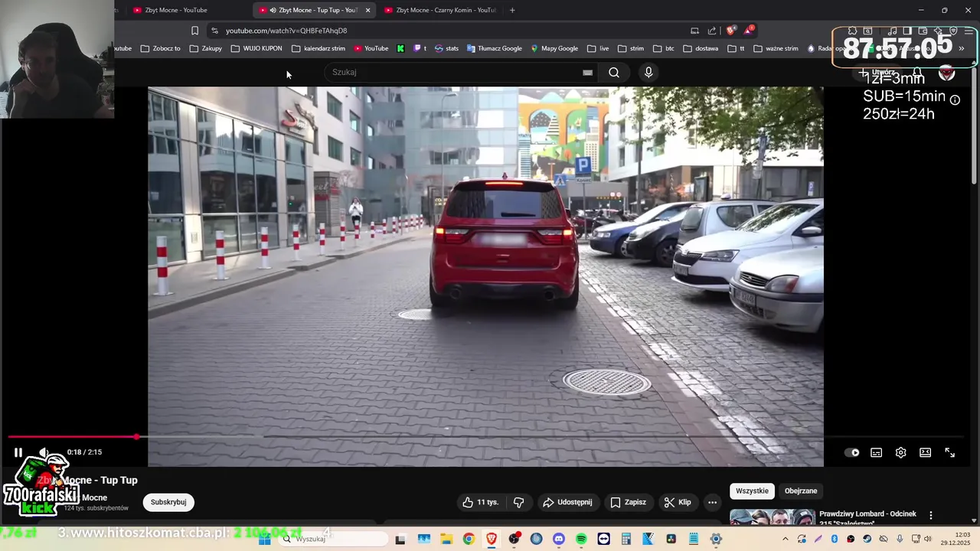Viewport: 980px width, 551px height.
Task: Open the kalendarz strim bookmark folder
Action: (318, 48)
